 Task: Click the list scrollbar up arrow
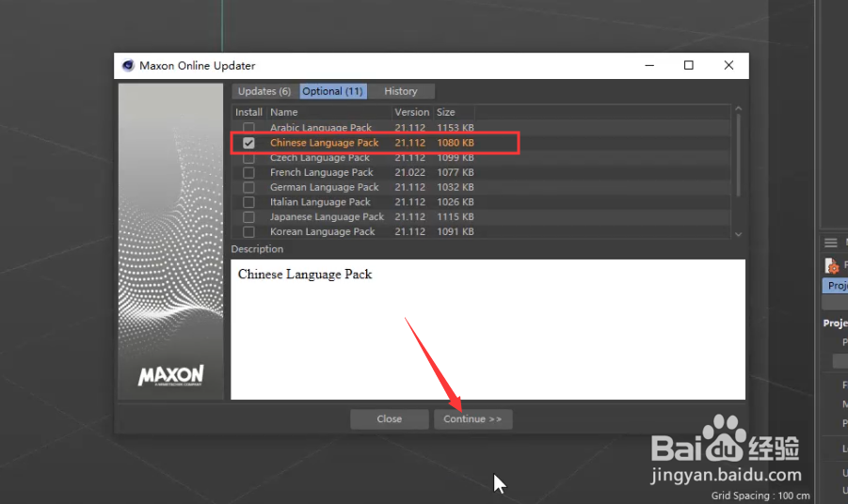tap(738, 109)
